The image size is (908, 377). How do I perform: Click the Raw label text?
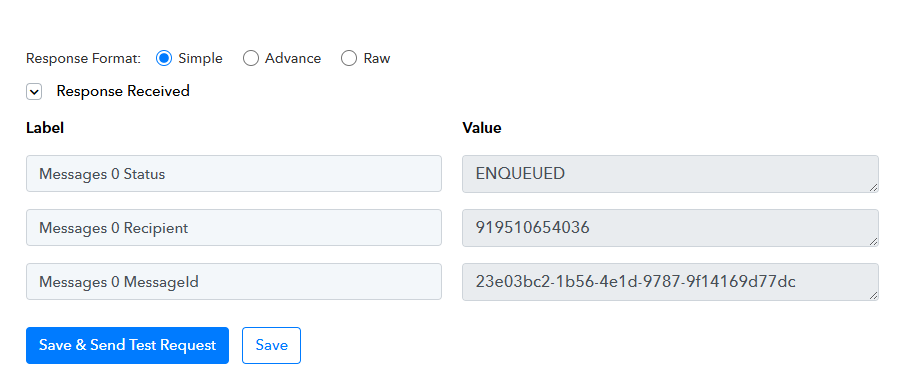click(377, 58)
